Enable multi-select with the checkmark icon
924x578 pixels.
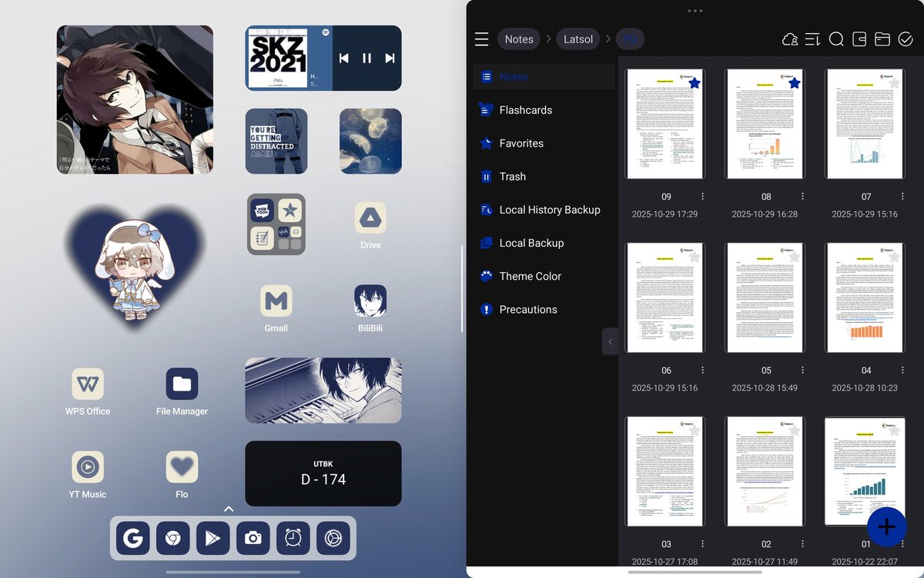pyautogui.click(x=906, y=39)
